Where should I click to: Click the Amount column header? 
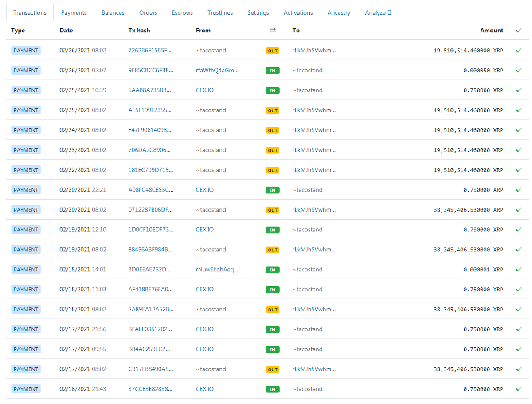point(492,31)
